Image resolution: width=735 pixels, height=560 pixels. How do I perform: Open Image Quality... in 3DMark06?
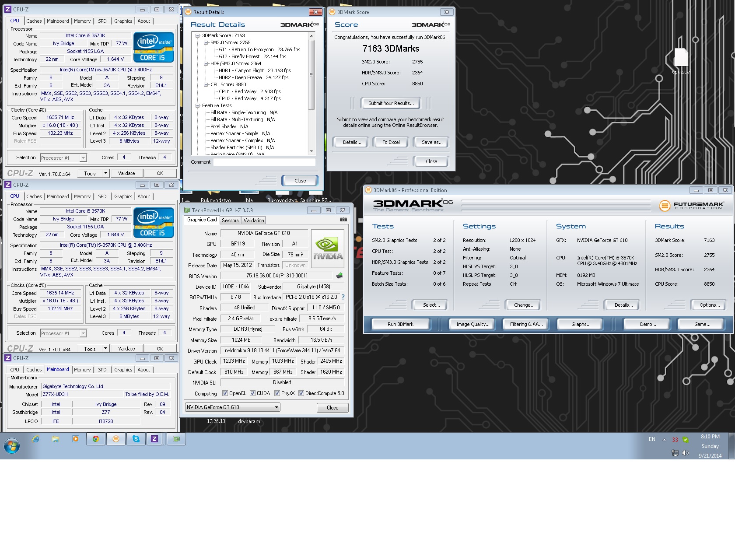click(x=472, y=324)
